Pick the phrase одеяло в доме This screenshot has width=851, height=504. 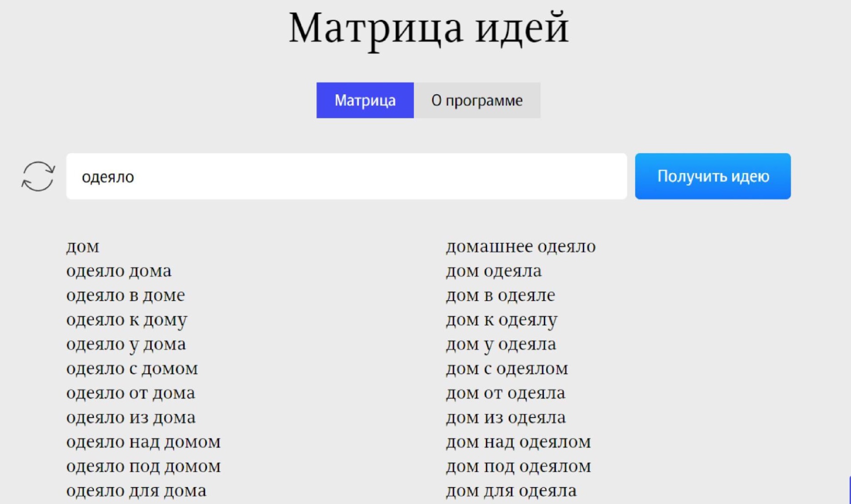(x=125, y=295)
